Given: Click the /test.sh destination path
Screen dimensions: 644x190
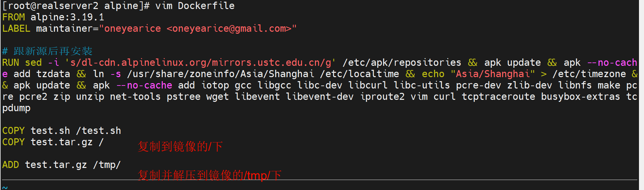Looking at the screenshot, I should click(x=98, y=131).
